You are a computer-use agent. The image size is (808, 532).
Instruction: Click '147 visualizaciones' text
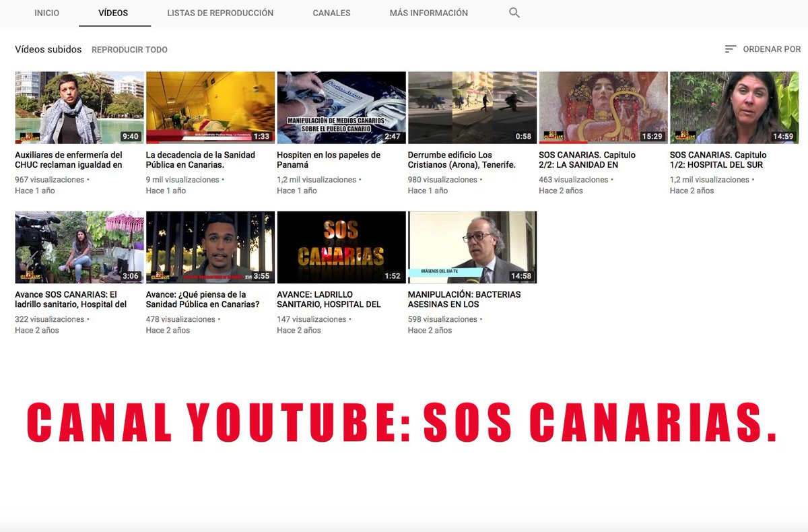(x=311, y=319)
